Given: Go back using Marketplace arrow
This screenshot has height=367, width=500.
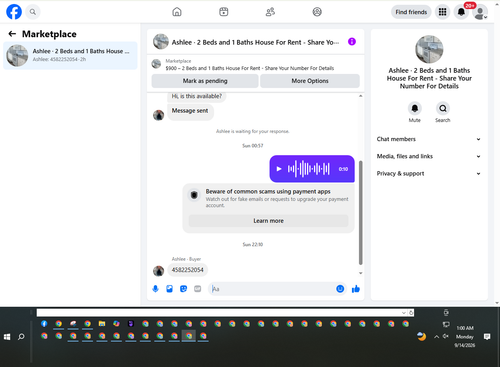Looking at the screenshot, I should 12,34.
